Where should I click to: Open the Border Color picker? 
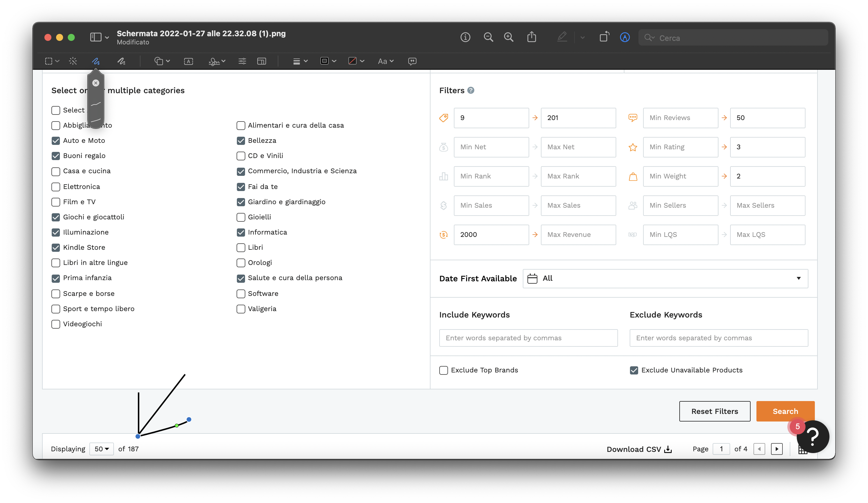point(328,61)
